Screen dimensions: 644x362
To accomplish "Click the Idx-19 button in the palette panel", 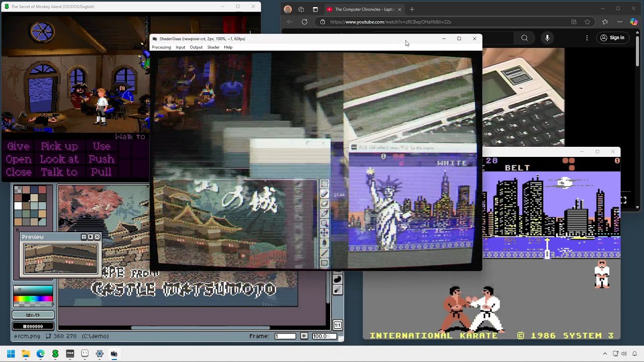I will tap(33, 314).
